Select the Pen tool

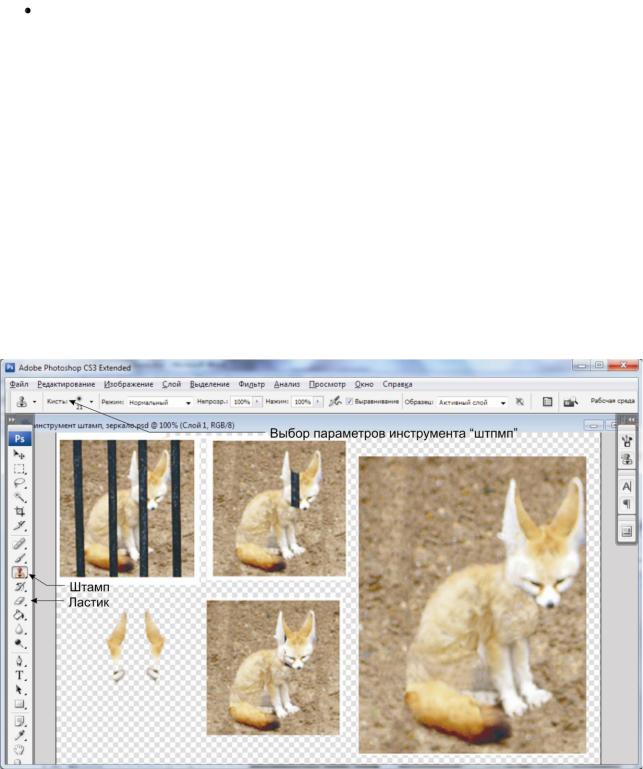click(19, 661)
